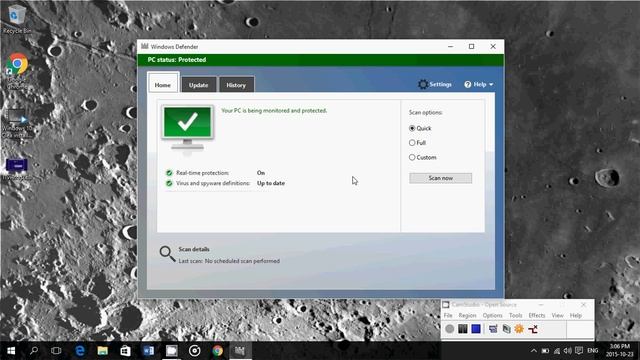Click the volume speaker tray icon

(x=568, y=351)
